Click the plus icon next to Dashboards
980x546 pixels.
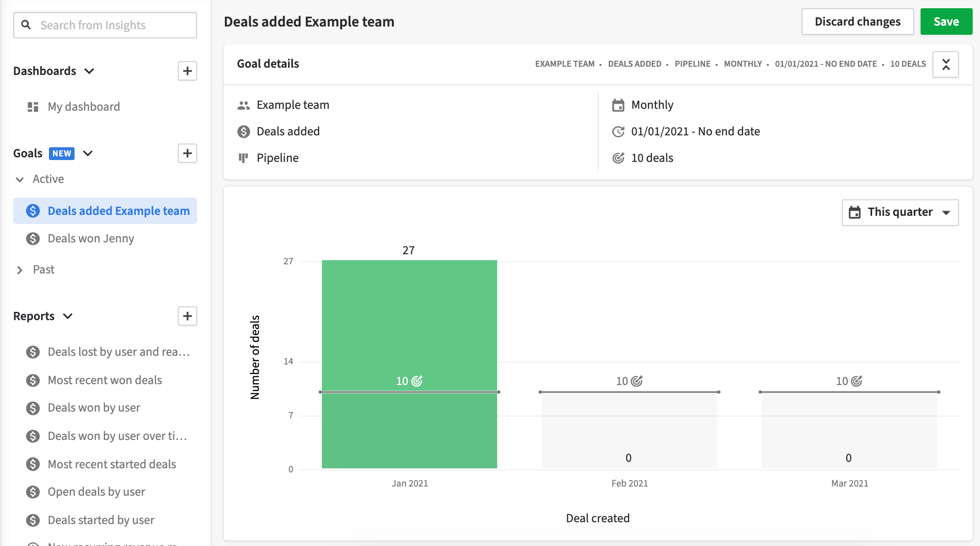(187, 71)
